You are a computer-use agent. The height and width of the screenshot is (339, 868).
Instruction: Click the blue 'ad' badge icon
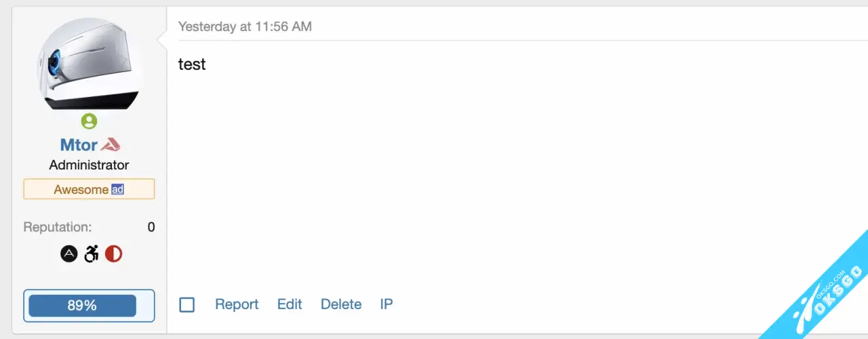click(x=117, y=189)
